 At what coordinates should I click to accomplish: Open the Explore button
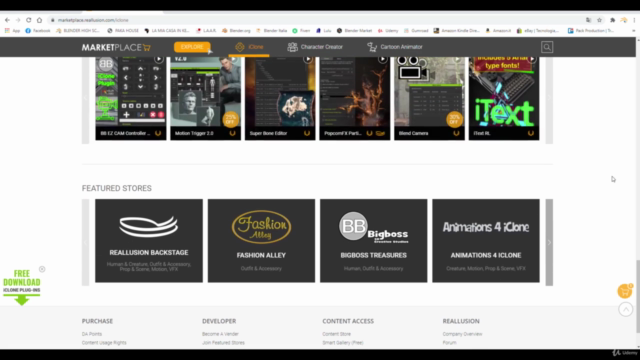pos(192,47)
